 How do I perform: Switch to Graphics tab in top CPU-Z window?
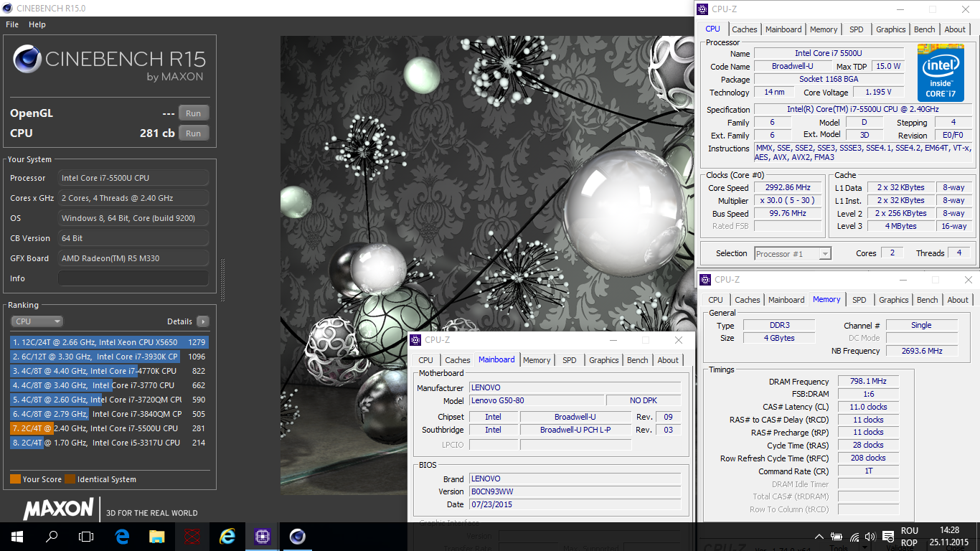point(890,29)
